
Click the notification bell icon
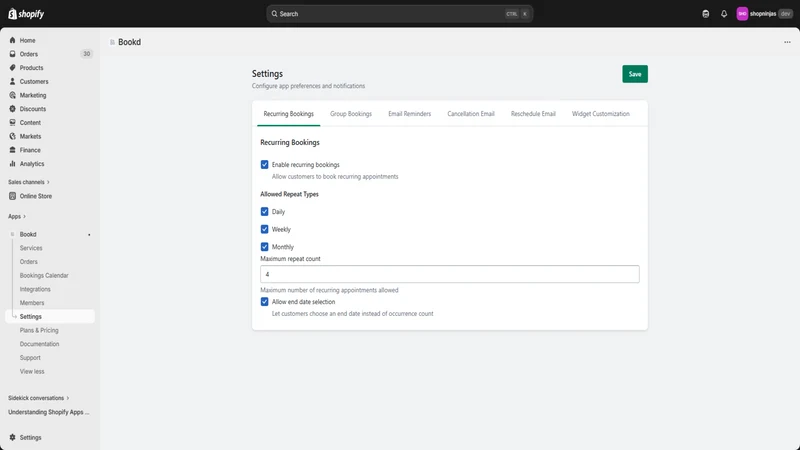[723, 14]
